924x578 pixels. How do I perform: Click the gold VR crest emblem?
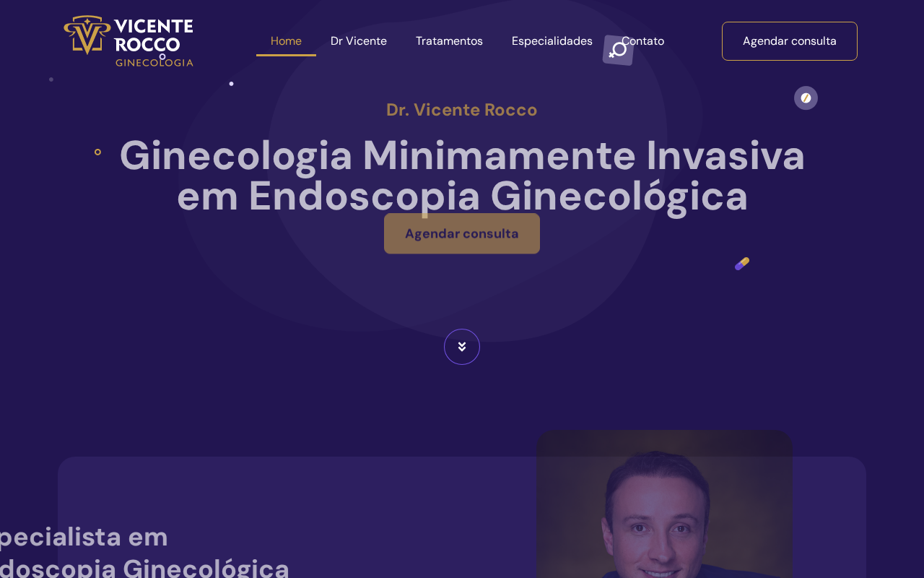87,35
